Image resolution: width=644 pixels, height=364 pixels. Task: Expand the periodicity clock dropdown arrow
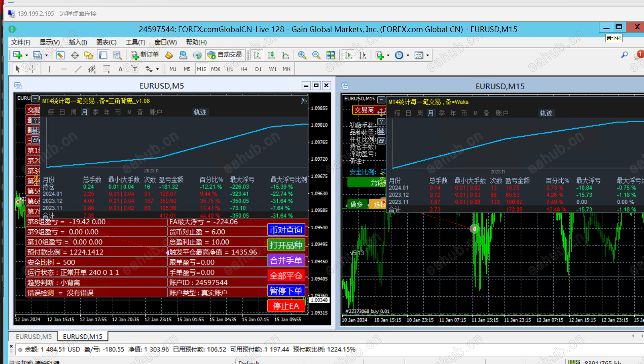[408, 55]
